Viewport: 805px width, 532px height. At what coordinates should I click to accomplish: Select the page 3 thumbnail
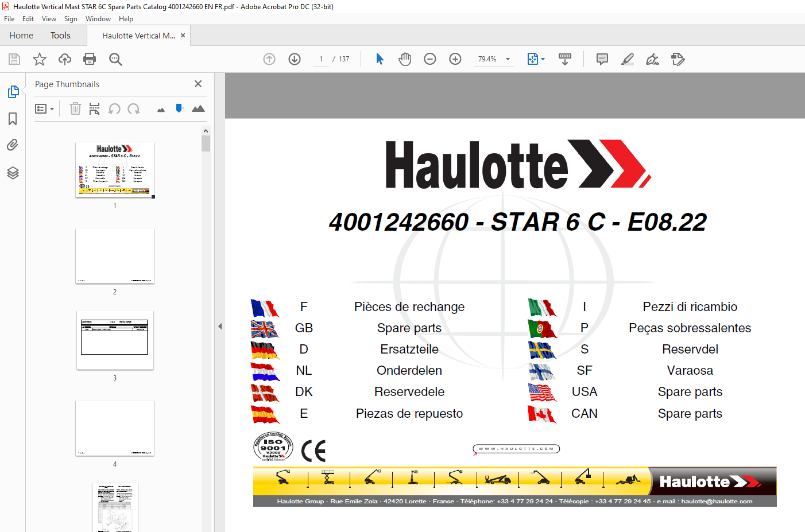pyautogui.click(x=115, y=340)
